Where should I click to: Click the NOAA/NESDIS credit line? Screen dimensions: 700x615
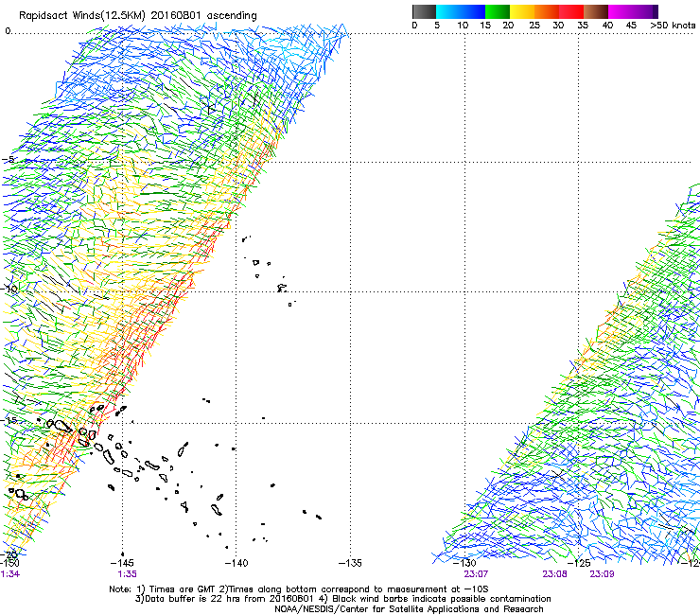[x=409, y=609]
